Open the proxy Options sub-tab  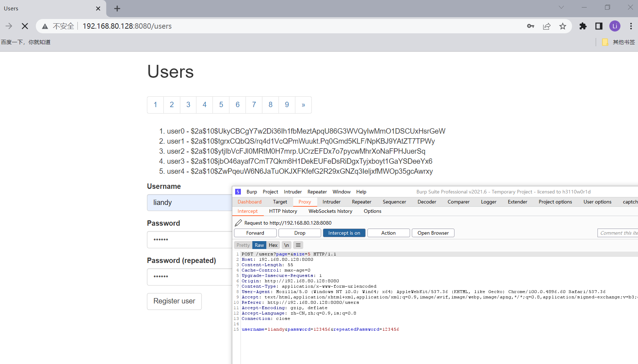click(x=372, y=211)
